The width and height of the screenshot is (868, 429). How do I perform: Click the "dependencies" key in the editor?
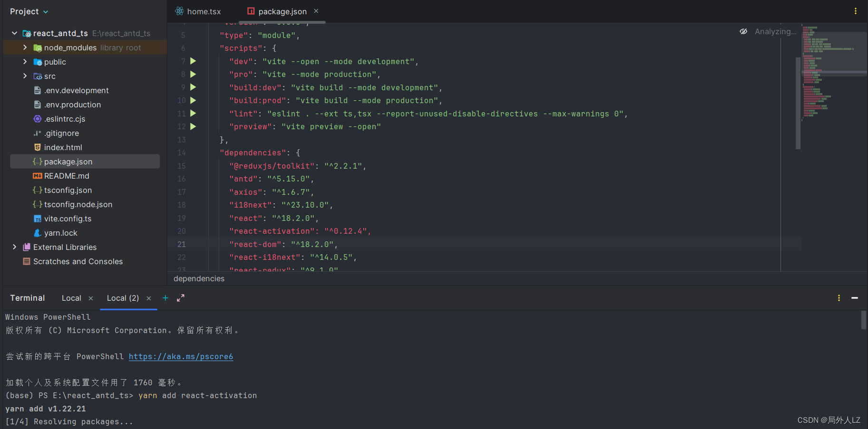point(253,153)
